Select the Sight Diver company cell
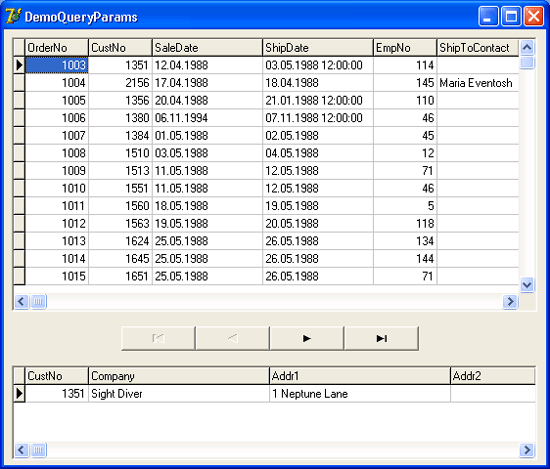The width and height of the screenshot is (550, 469). click(179, 394)
